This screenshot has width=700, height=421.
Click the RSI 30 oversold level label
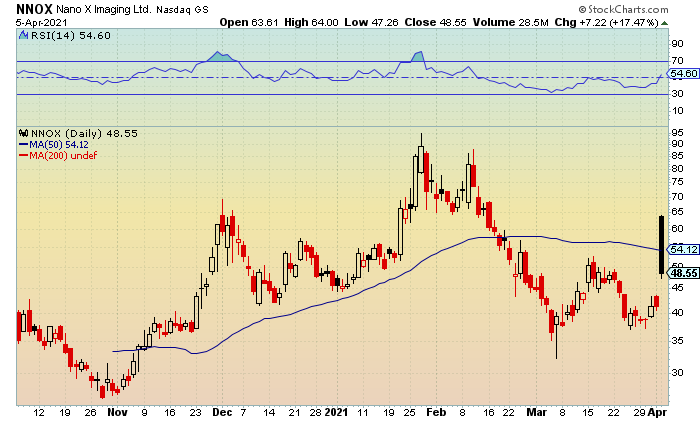pos(677,93)
